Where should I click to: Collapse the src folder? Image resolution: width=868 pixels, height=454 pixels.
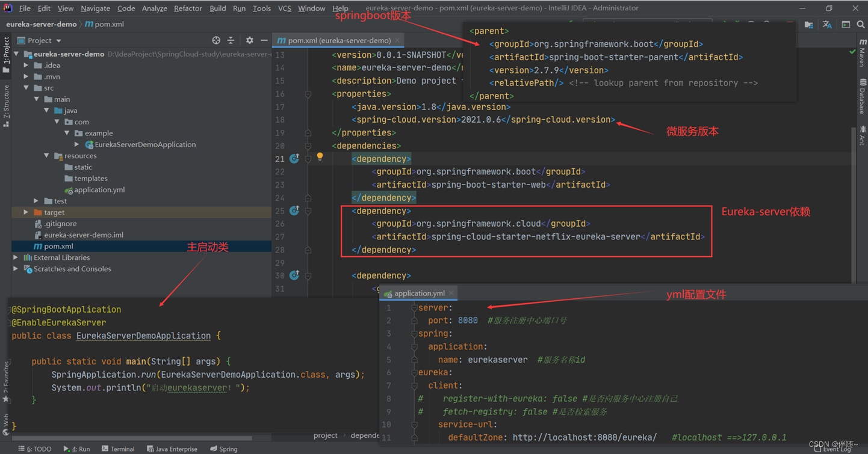point(26,88)
